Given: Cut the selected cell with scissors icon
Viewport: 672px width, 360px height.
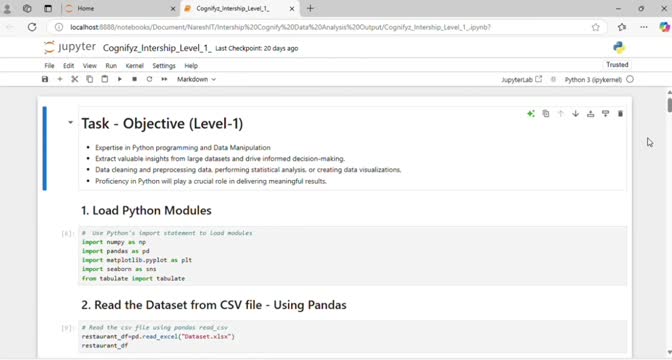Looking at the screenshot, I should coord(75,79).
